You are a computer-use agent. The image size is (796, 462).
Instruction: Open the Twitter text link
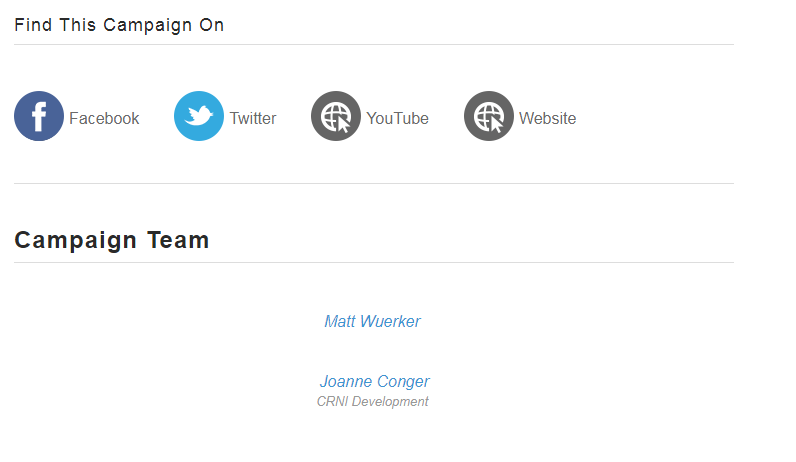pyautogui.click(x=253, y=118)
